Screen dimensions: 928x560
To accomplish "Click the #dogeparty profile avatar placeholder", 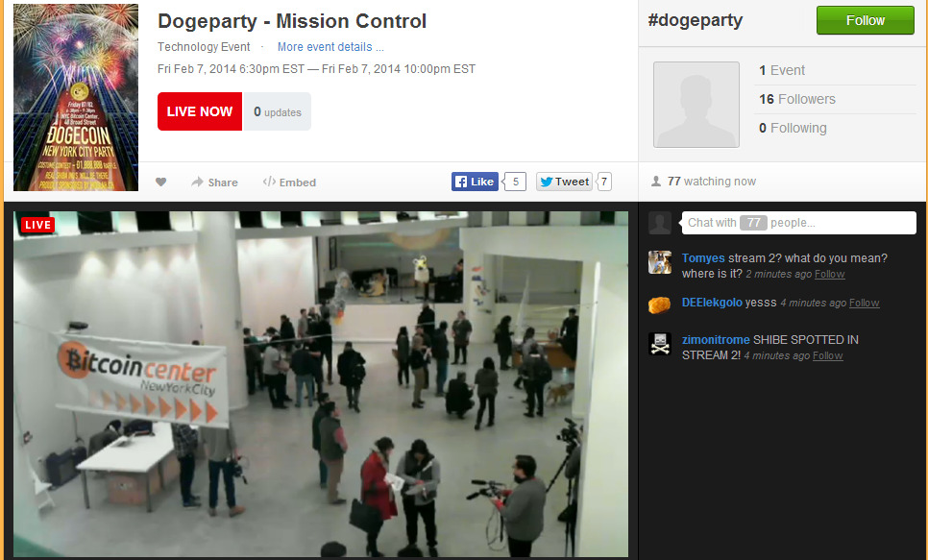I will point(696,104).
